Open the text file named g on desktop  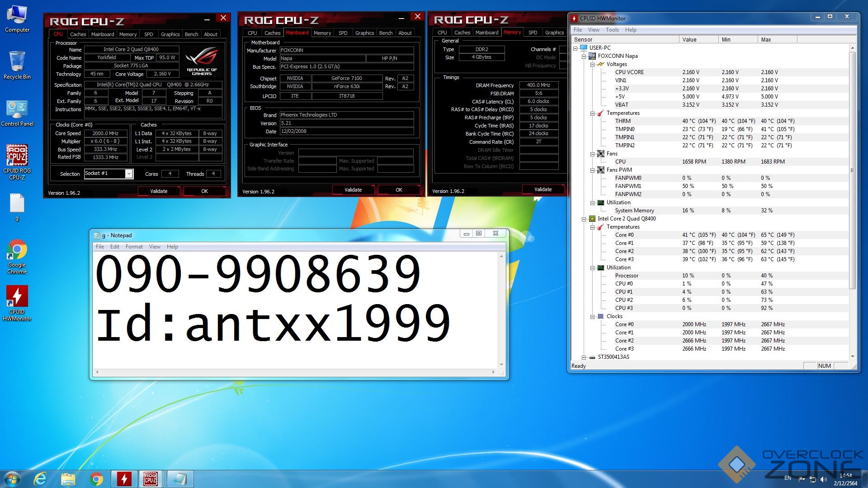[17, 208]
